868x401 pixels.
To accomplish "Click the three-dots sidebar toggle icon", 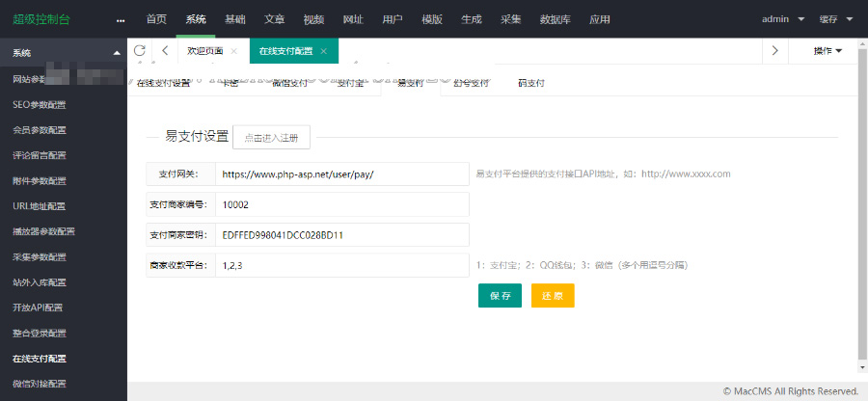I will click(121, 19).
